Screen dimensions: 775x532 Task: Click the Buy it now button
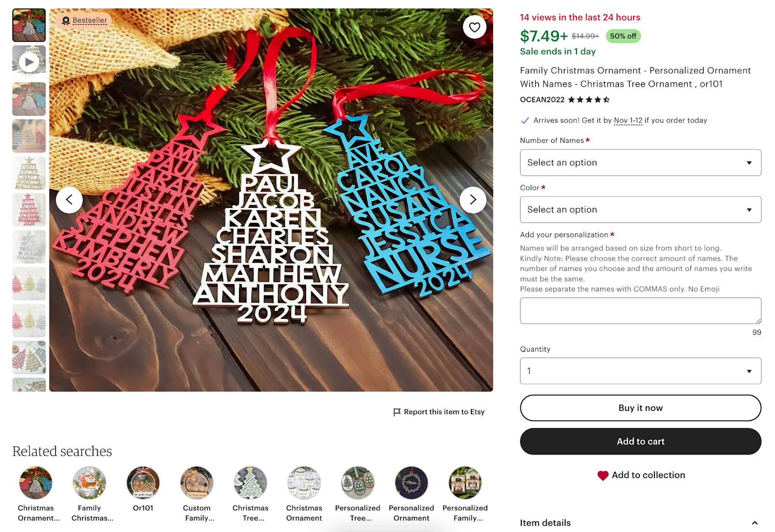pos(640,407)
